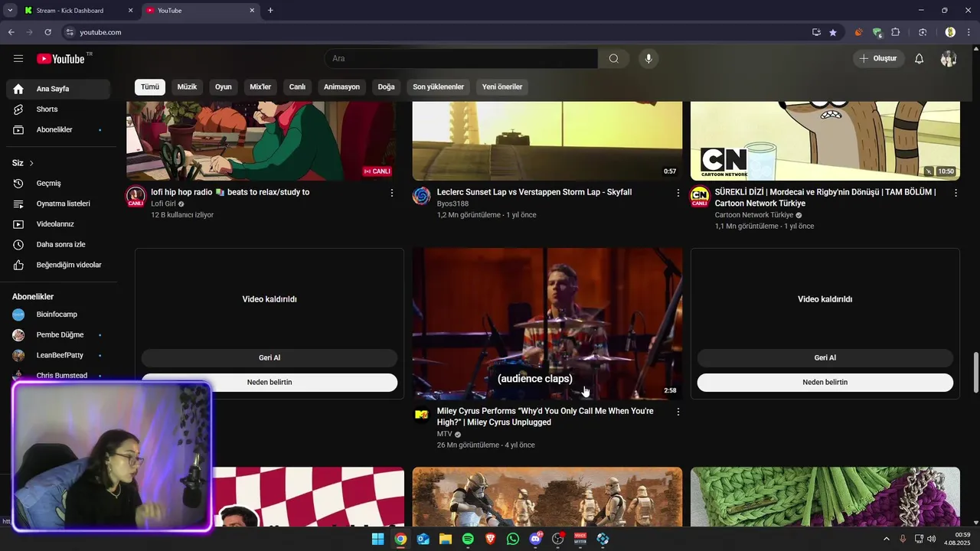Go to Ana Sayfa in sidebar

coord(58,89)
